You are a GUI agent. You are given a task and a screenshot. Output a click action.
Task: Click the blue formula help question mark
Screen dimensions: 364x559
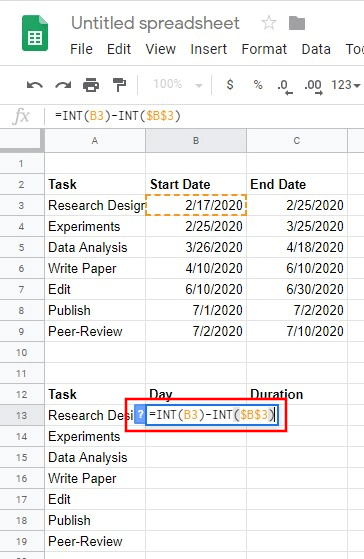pos(140,415)
